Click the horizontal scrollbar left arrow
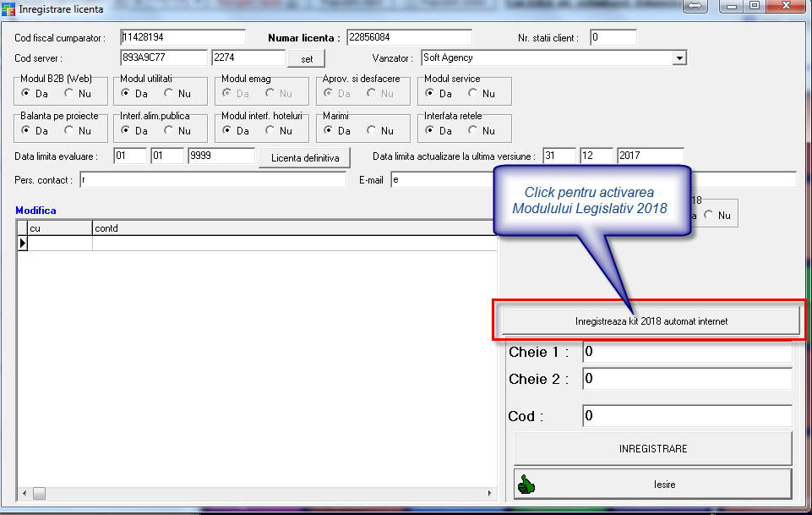 tap(23, 493)
